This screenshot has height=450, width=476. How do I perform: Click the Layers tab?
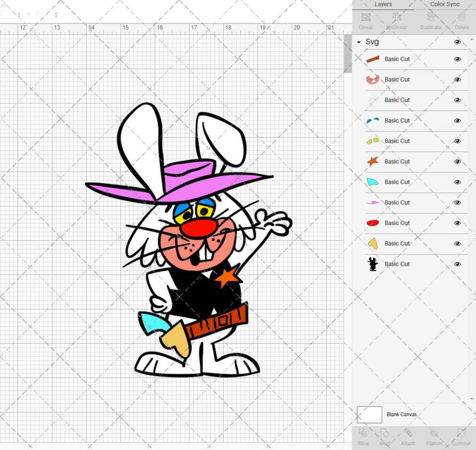click(x=383, y=4)
